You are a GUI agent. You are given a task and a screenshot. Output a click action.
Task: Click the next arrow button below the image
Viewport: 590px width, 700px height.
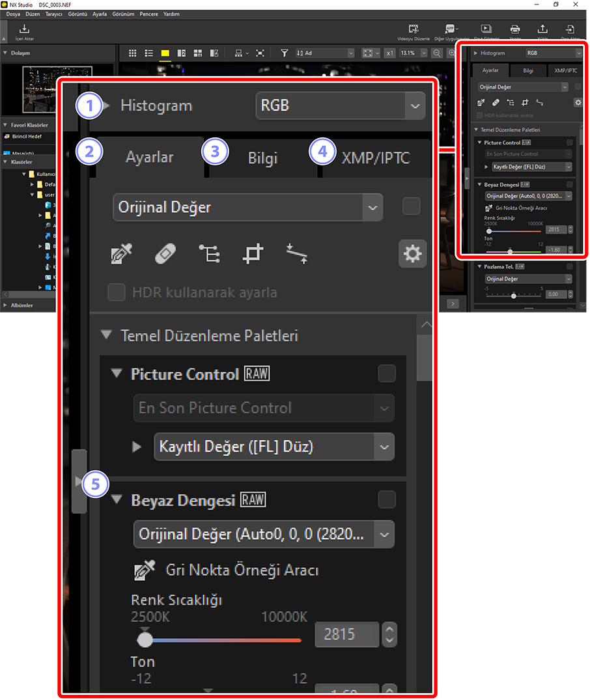pyautogui.click(x=453, y=303)
